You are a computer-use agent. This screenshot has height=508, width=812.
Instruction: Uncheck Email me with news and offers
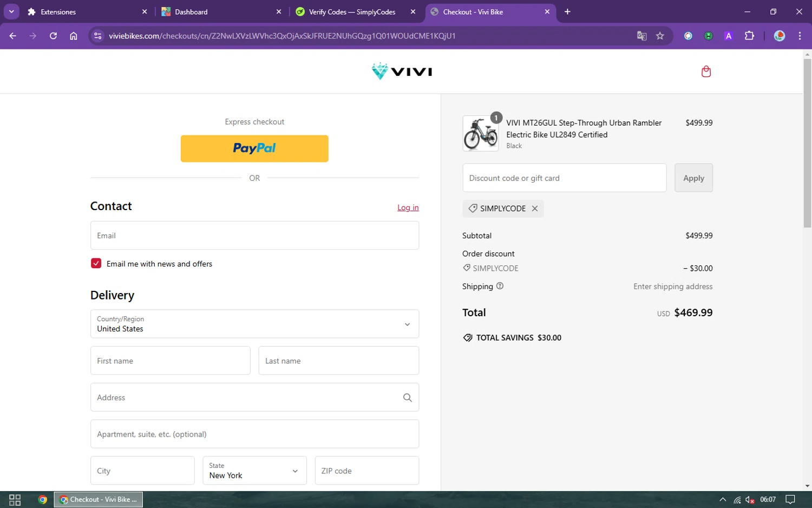tap(96, 264)
